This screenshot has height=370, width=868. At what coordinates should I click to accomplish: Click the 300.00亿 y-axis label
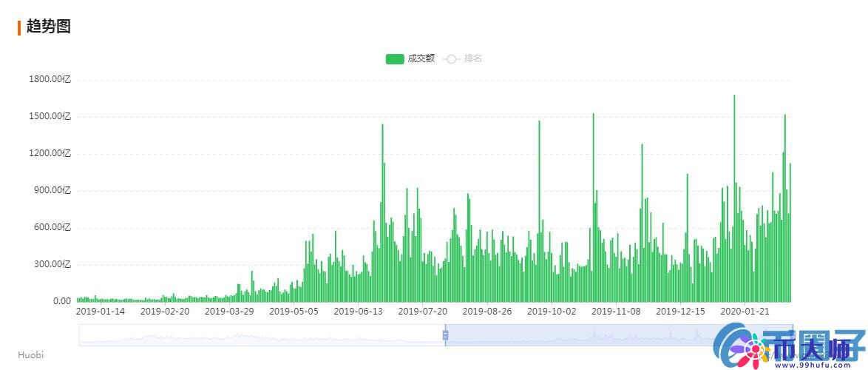(x=52, y=264)
